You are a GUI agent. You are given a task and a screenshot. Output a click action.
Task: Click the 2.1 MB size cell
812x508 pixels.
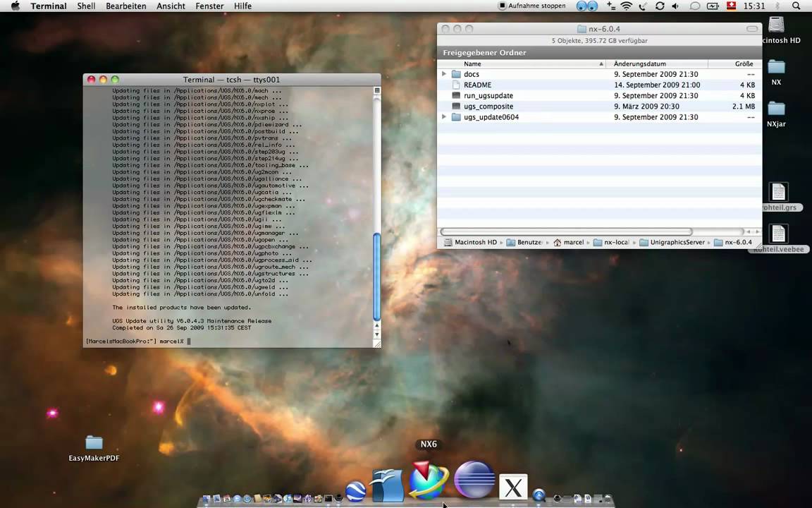tap(743, 107)
